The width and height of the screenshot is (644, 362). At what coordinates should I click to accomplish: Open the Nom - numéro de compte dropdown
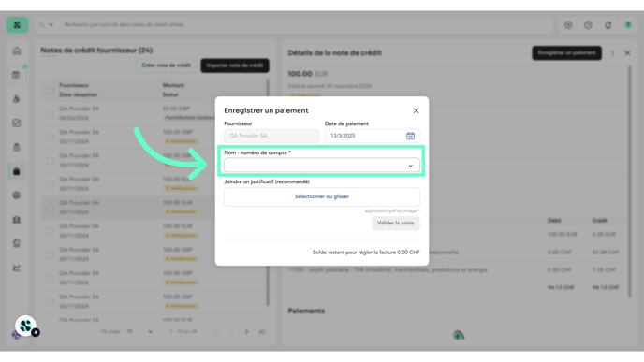tap(322, 166)
